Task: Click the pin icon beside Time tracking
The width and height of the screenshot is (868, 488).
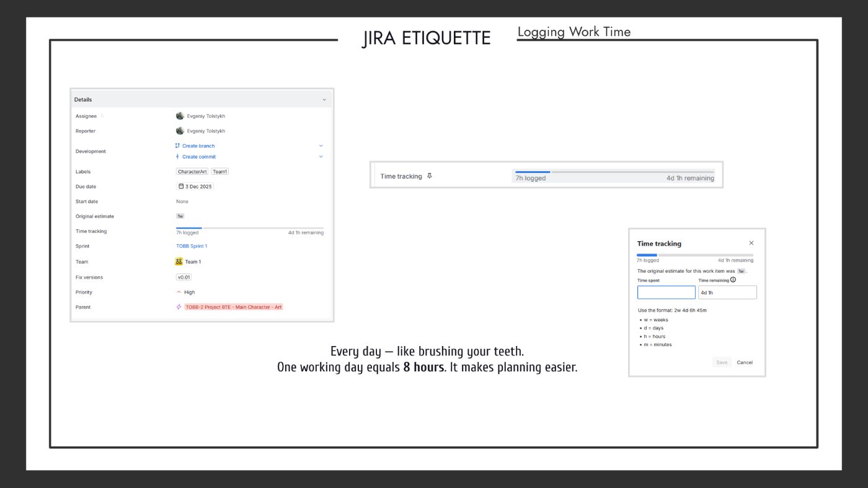Action: click(430, 176)
